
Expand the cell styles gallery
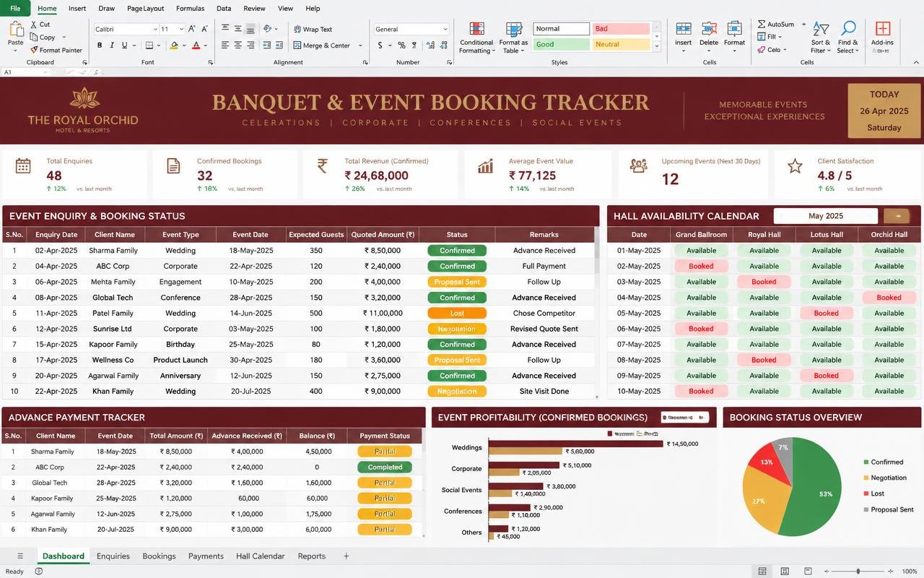point(656,46)
